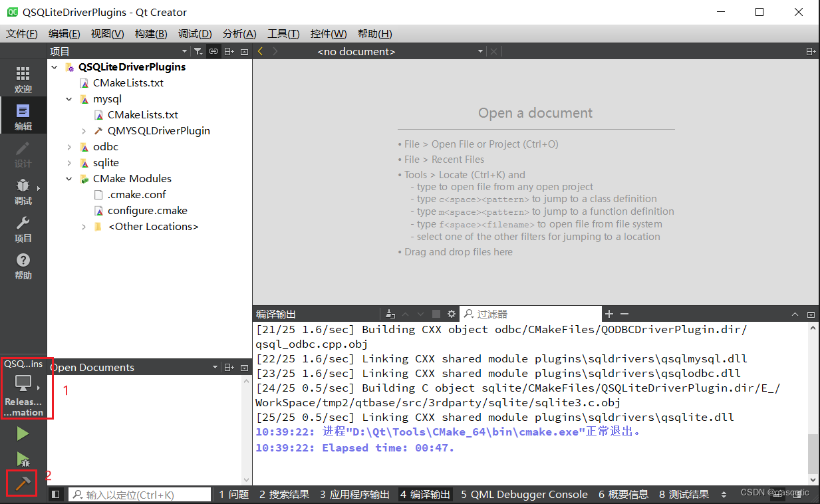This screenshot has height=504, width=820.
Task: Select the top-level CMakeLists.txt file
Action: point(128,83)
